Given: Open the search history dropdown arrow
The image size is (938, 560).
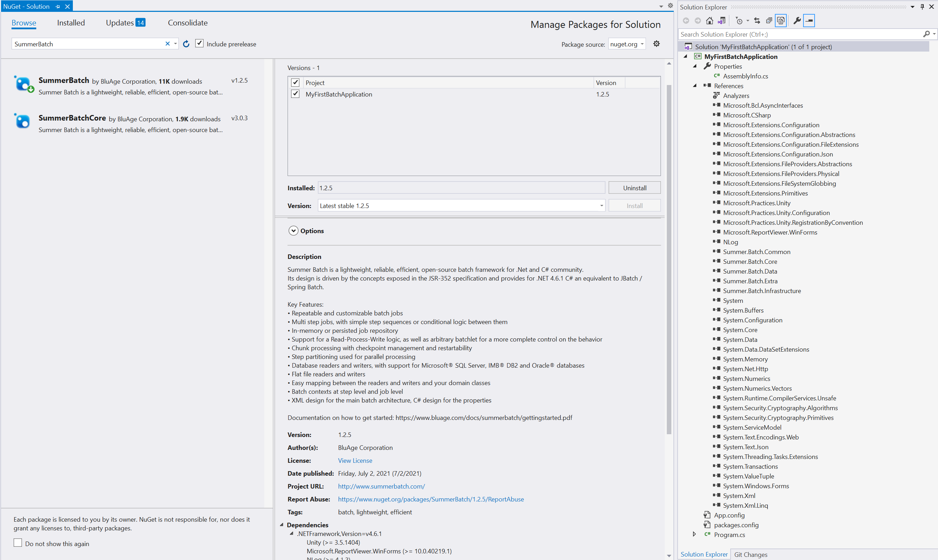Looking at the screenshot, I should (176, 44).
